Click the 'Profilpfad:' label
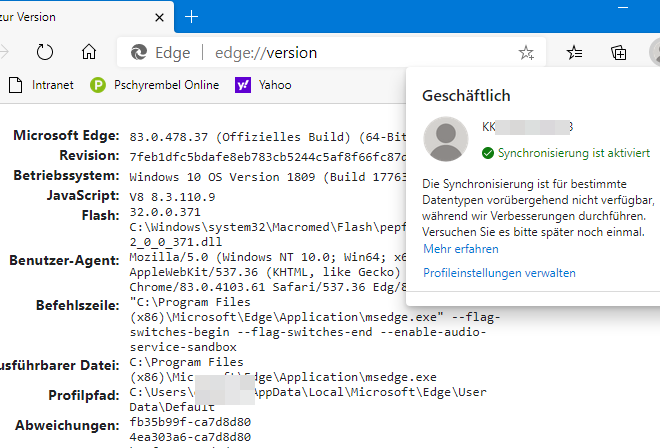The width and height of the screenshot is (660, 448). point(84,396)
